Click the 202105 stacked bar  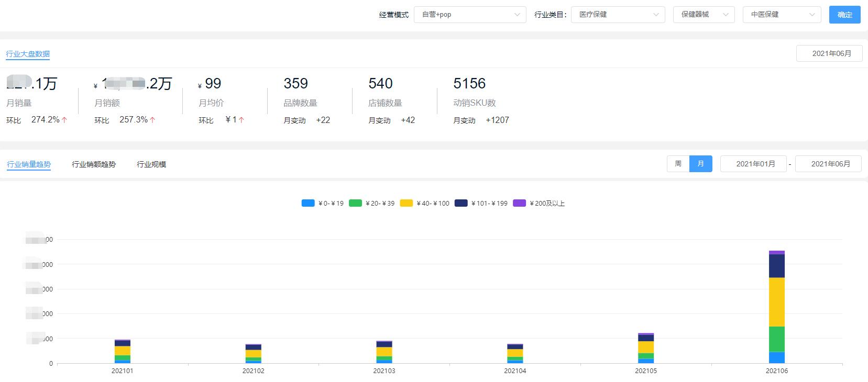tap(646, 348)
